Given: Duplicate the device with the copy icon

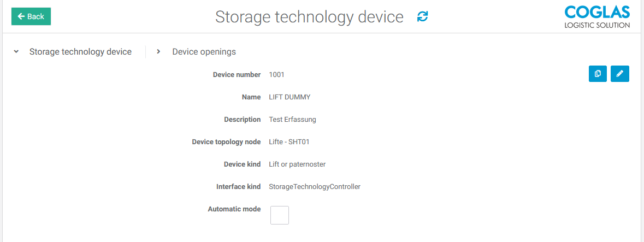Looking at the screenshot, I should pos(598,74).
